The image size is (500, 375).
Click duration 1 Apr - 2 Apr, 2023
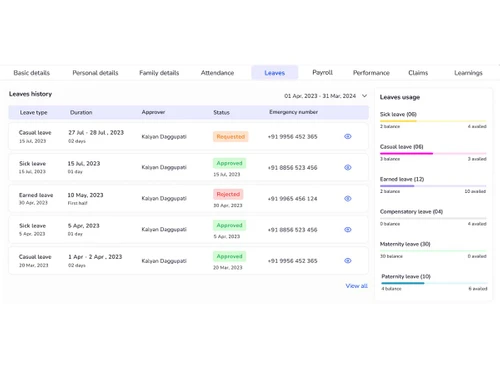pos(95,257)
